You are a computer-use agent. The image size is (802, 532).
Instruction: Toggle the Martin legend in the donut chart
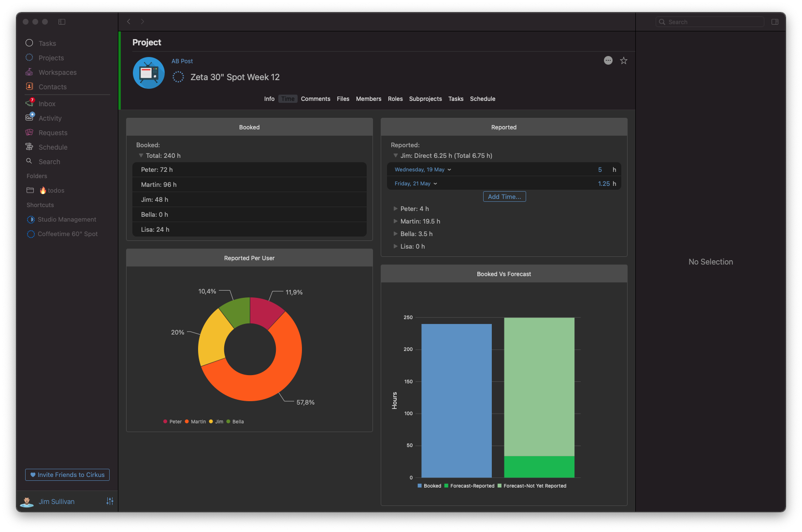click(x=195, y=421)
